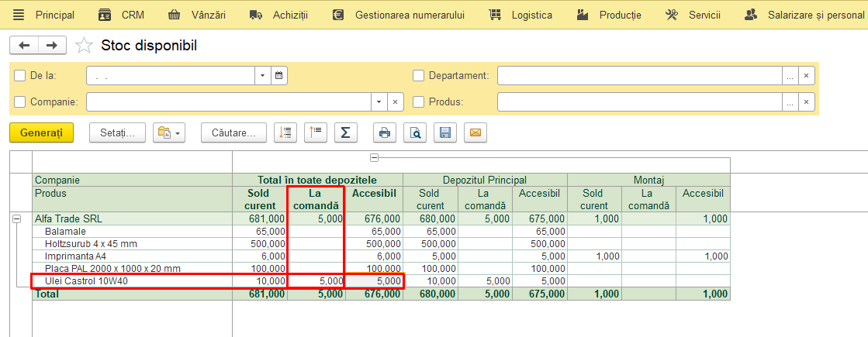Open the report variants dropdown button
868x337 pixels.
(169, 132)
